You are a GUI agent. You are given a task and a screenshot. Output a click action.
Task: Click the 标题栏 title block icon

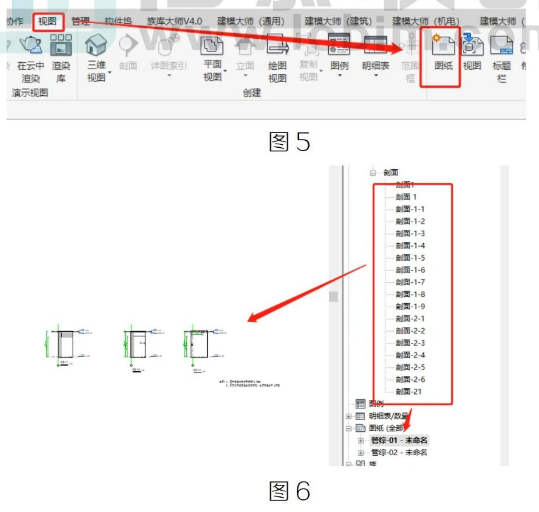(x=502, y=45)
